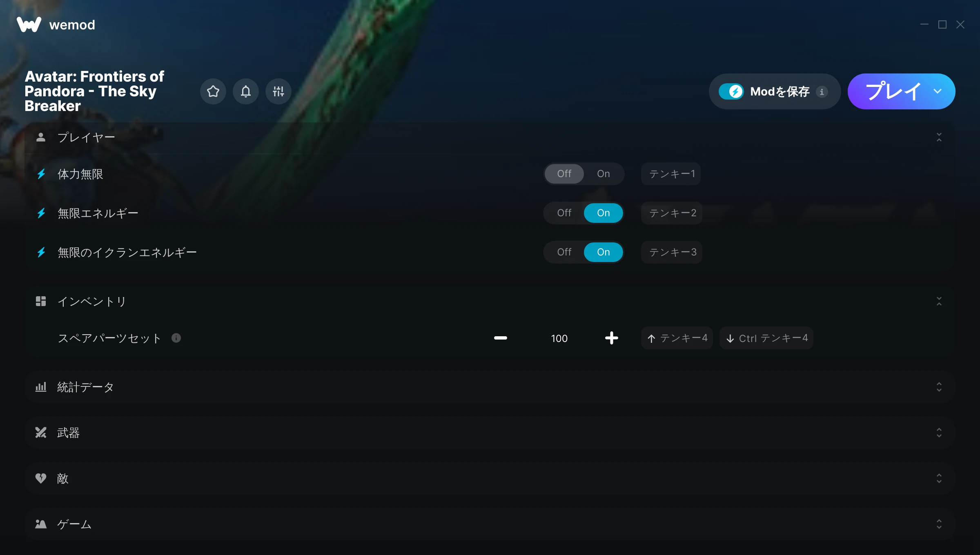Screen dimensions: 980x555
Task: Open the mod settings sliders icon
Action: click(278, 91)
